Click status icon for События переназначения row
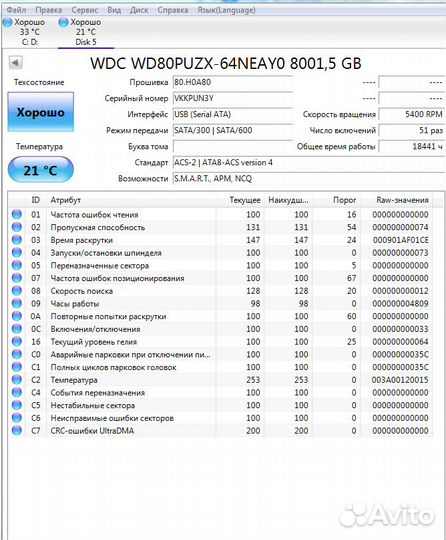The height and width of the screenshot is (540, 446). (17, 392)
